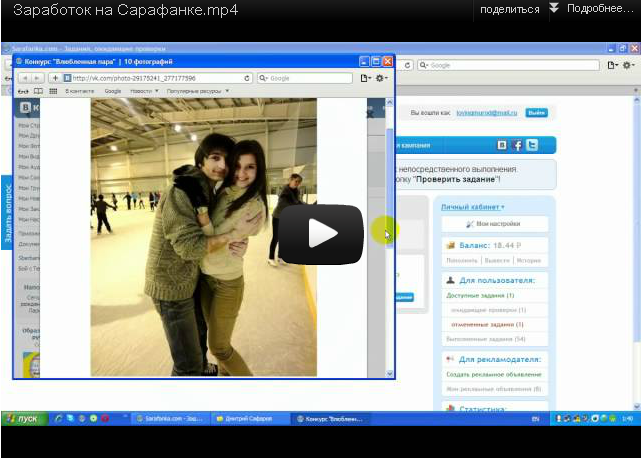The width and height of the screenshot is (642, 458).
Task: Open Доступные задания (1)
Action: pos(480,296)
